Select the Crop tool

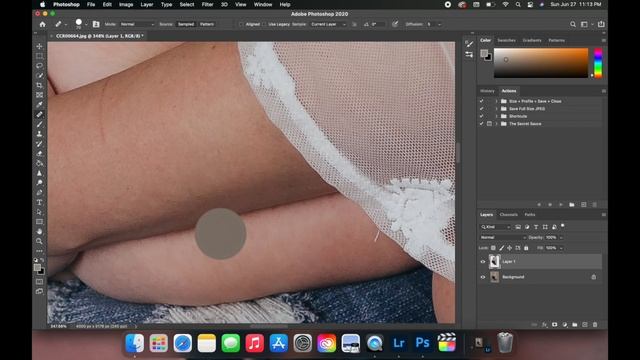[x=40, y=85]
